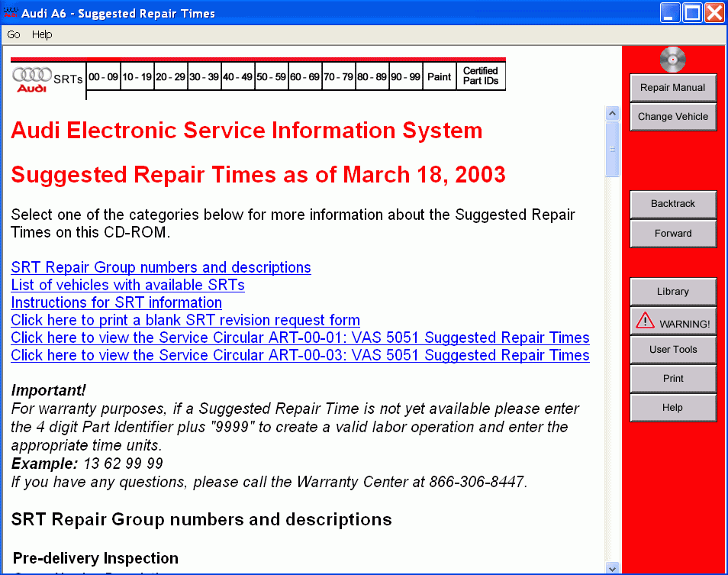Viewport: 728px width, 575px height.
Task: Open the Help menu in menu bar
Action: (x=42, y=34)
